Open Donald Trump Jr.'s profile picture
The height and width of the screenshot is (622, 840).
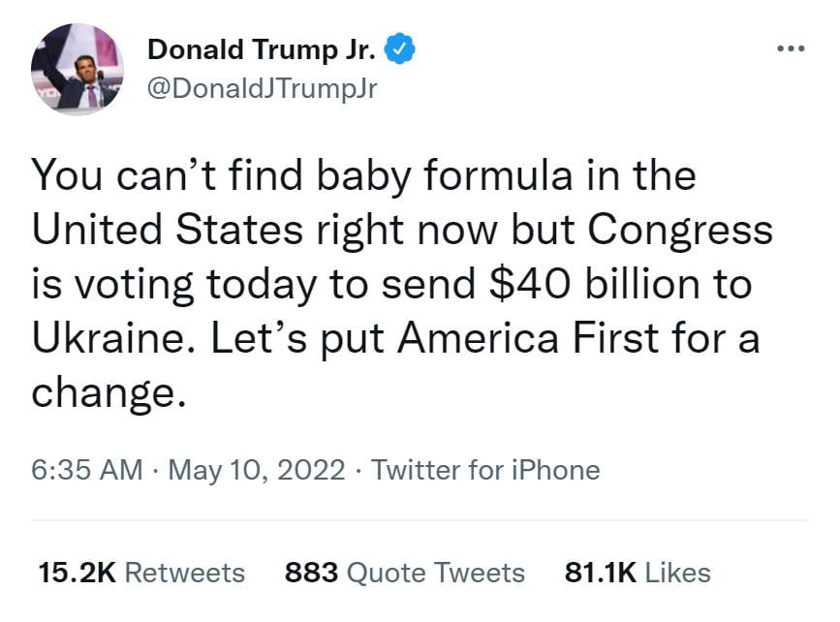[77, 67]
